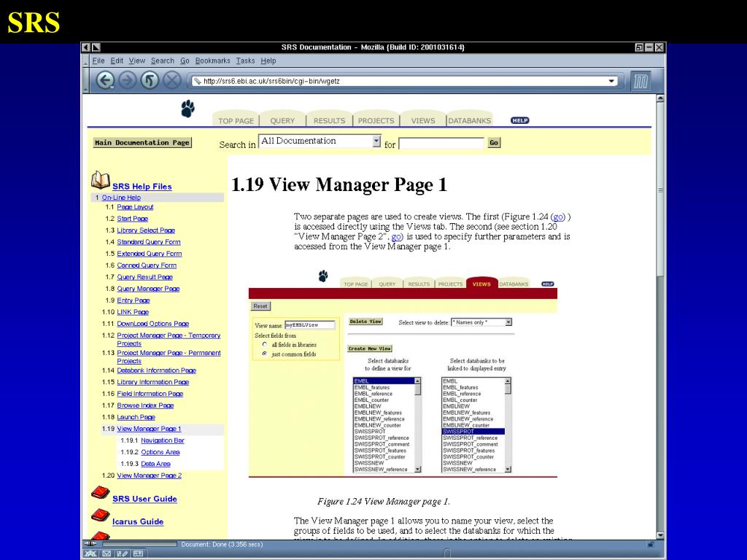Click the bookmark icon beside the URL

point(197,81)
